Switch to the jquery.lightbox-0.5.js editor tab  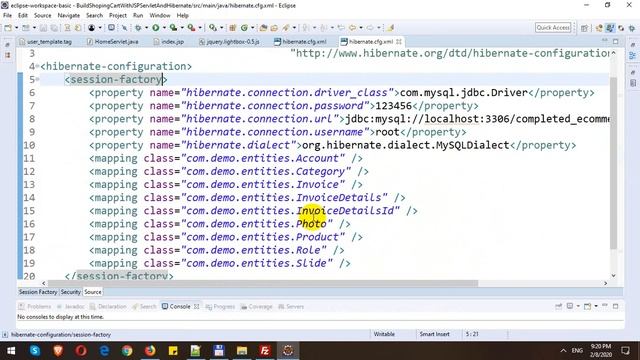coord(229,42)
